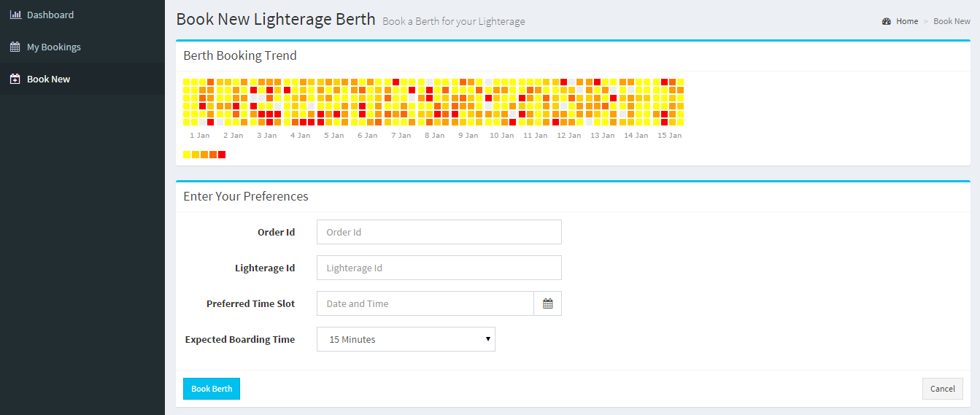980x415 pixels.
Task: Click the 15 Jan heatmap date label
Action: (x=669, y=136)
